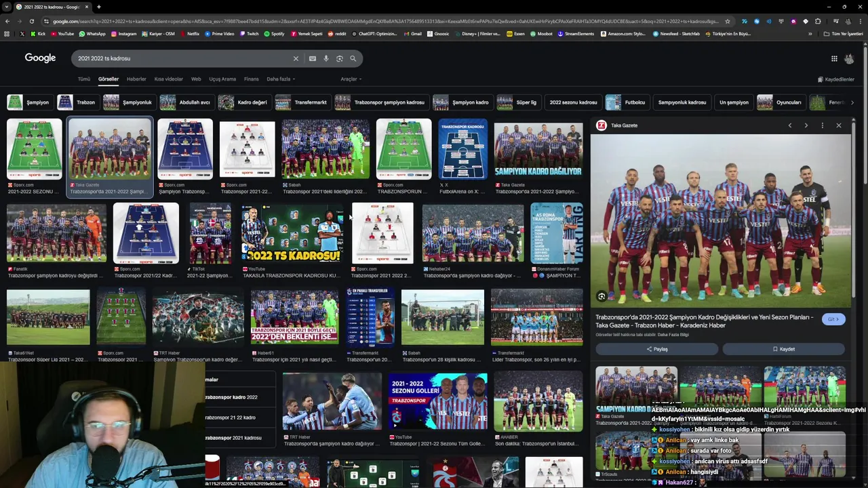Open the Finans tab

[x=252, y=79]
